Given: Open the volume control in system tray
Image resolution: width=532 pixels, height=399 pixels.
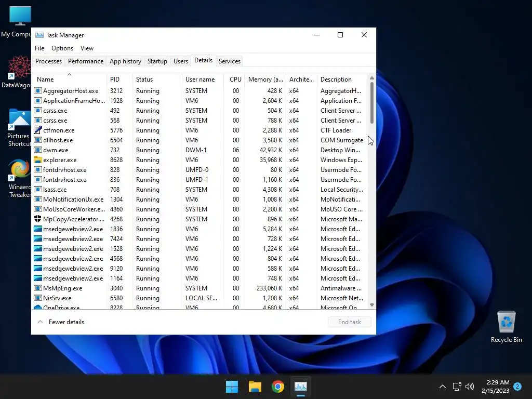Looking at the screenshot, I should point(470,387).
